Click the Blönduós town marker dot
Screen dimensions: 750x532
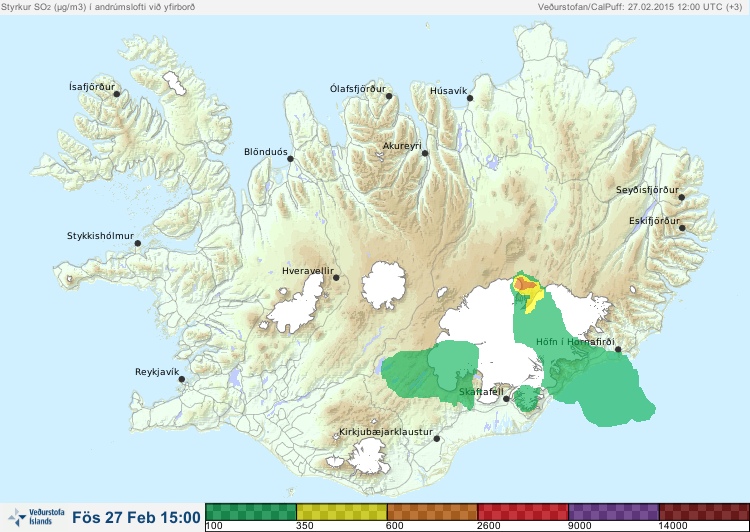pos(290,159)
